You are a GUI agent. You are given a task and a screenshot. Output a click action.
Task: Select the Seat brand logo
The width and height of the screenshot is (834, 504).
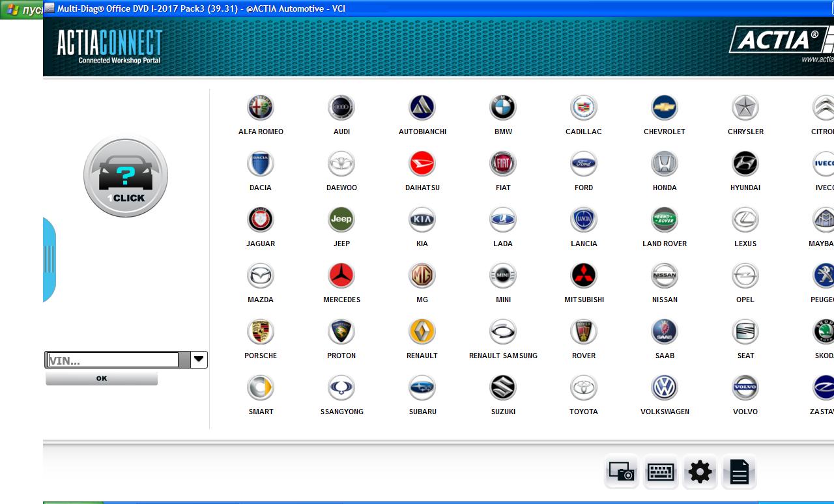pyautogui.click(x=745, y=331)
